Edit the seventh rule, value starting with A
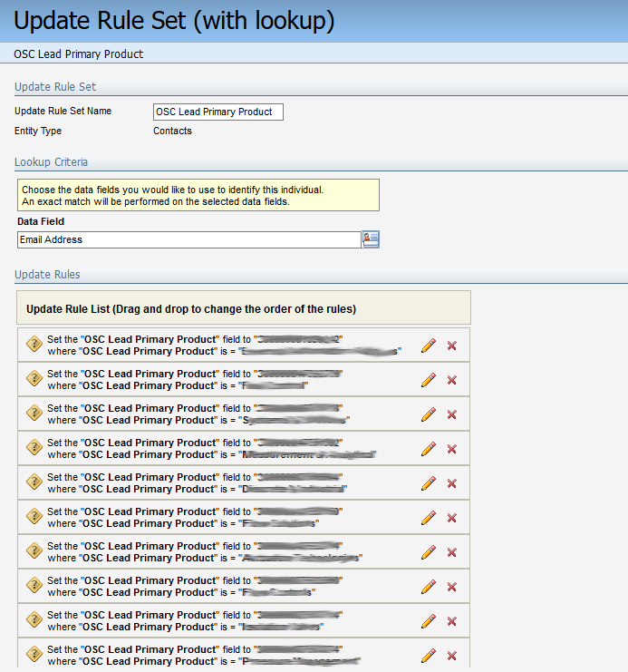 (429, 552)
